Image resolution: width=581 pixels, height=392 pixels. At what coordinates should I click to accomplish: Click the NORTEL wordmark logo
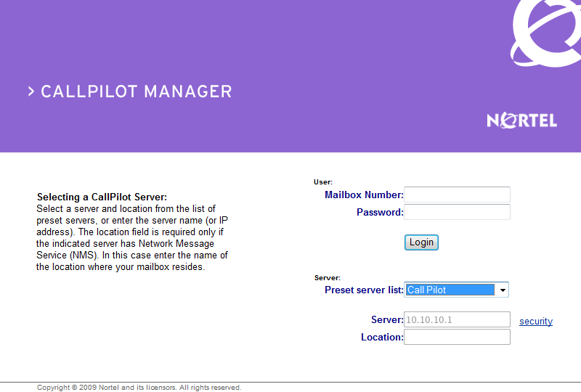(x=521, y=121)
